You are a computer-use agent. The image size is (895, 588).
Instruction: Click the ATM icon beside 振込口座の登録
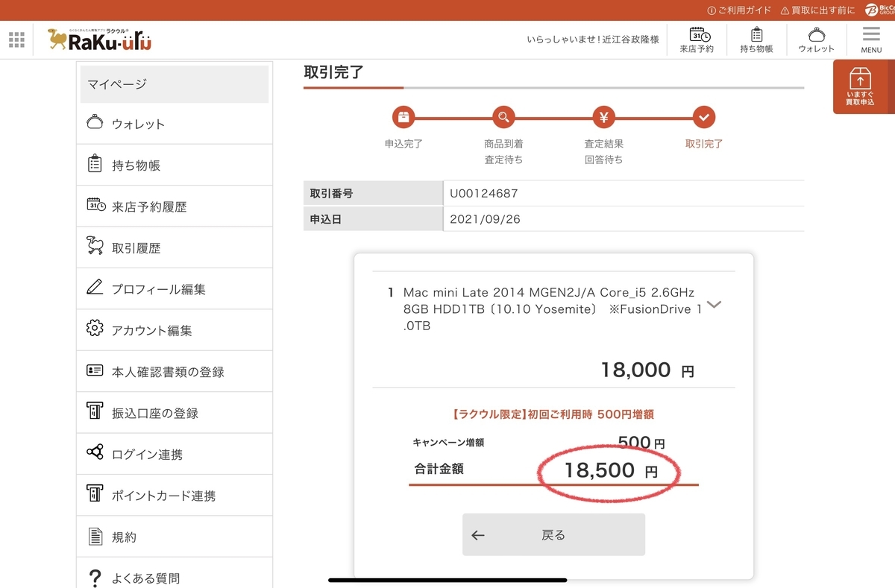[95, 411]
